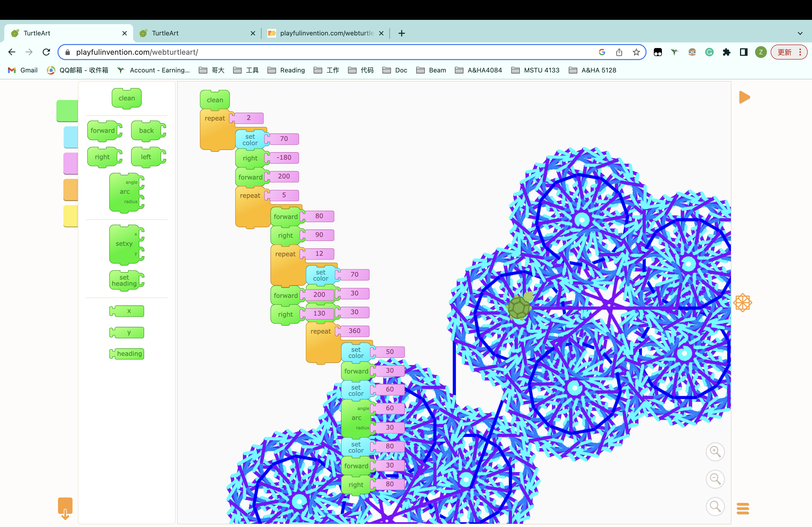Expand the tab search chevron
Screen dimensions: 812x527
(800, 33)
